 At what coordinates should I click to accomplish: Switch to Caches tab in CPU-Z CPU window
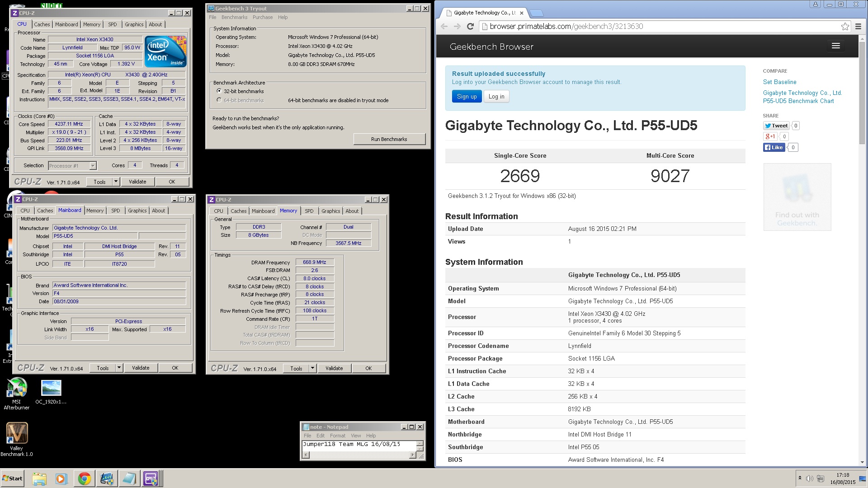tap(42, 24)
